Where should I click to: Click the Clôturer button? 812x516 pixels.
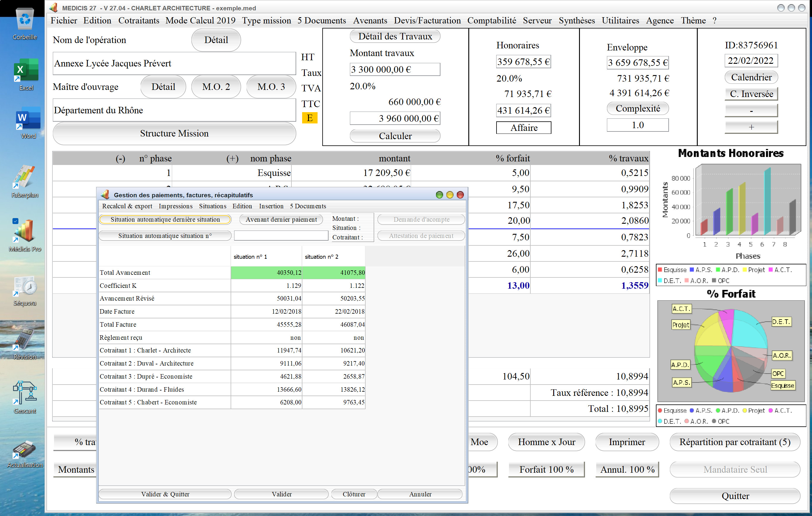354,494
